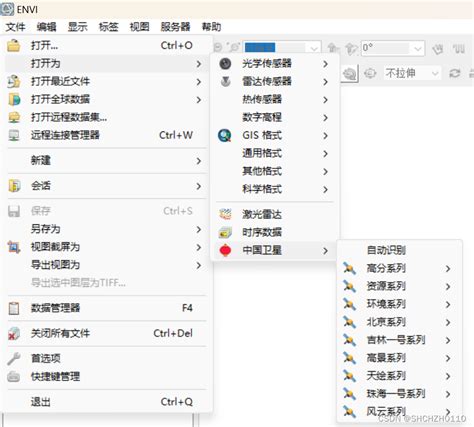
Task: Expand the 另存为 submenu arrow
Action: (x=199, y=229)
